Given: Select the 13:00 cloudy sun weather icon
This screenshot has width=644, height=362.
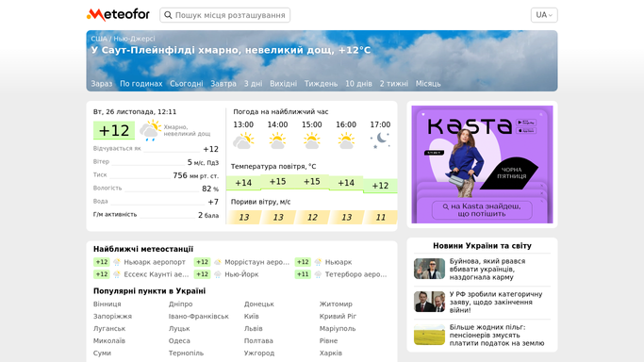Looking at the screenshot, I should coord(243,140).
